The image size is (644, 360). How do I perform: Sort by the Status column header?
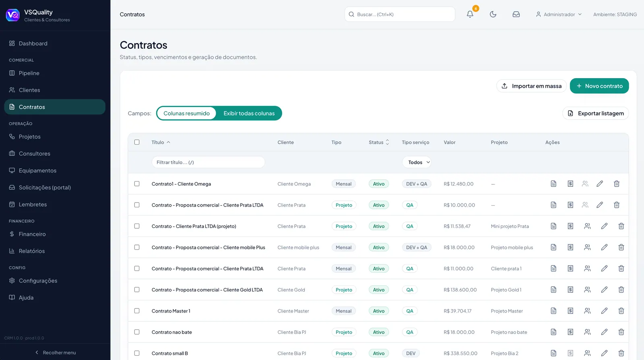(379, 142)
